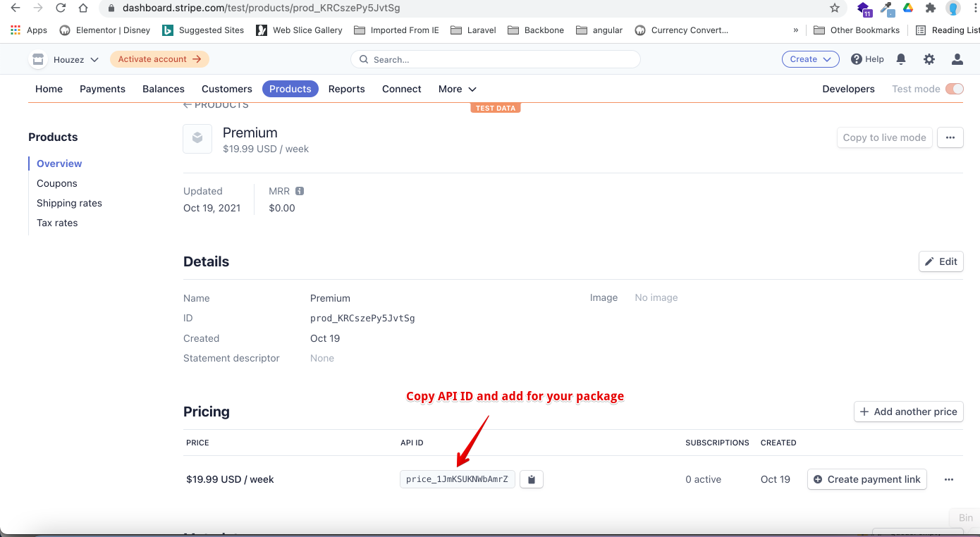Click the 0 active subscriptions value
The image size is (980, 537).
point(703,479)
